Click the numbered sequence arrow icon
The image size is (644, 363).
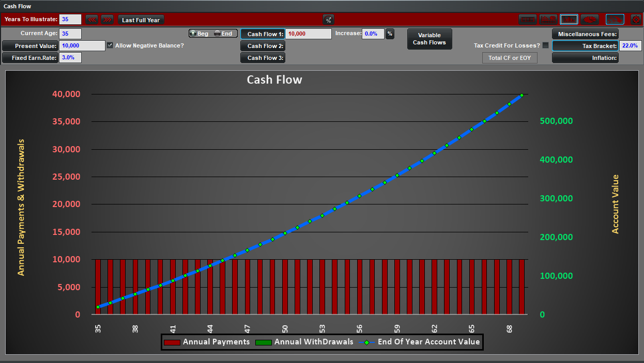pyautogui.click(x=615, y=20)
